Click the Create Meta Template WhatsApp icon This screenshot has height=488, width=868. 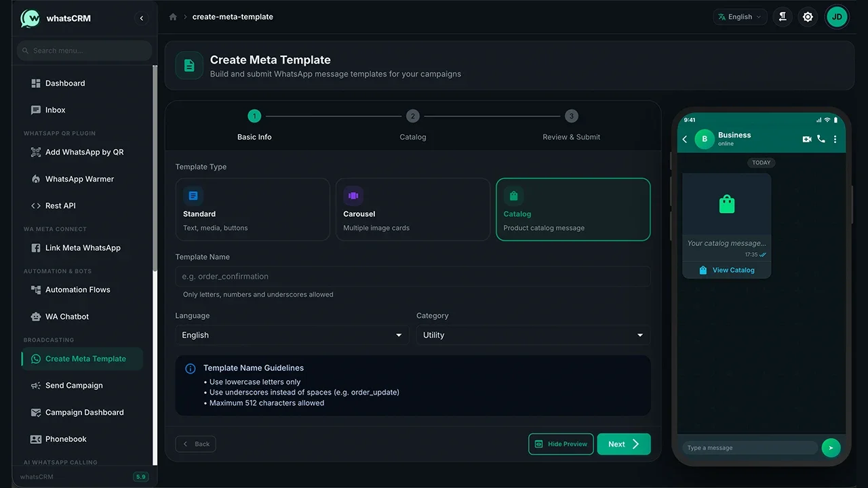(x=36, y=359)
